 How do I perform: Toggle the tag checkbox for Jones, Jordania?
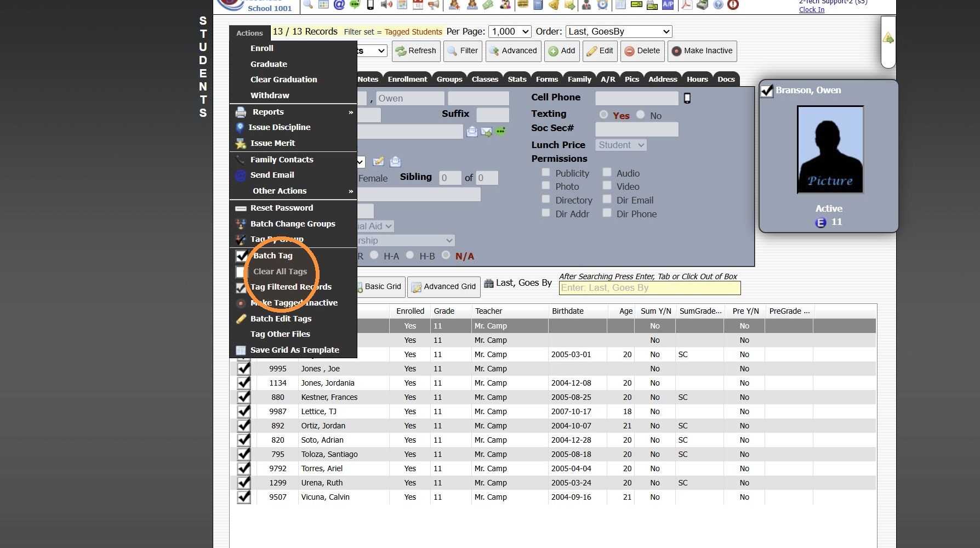click(244, 383)
